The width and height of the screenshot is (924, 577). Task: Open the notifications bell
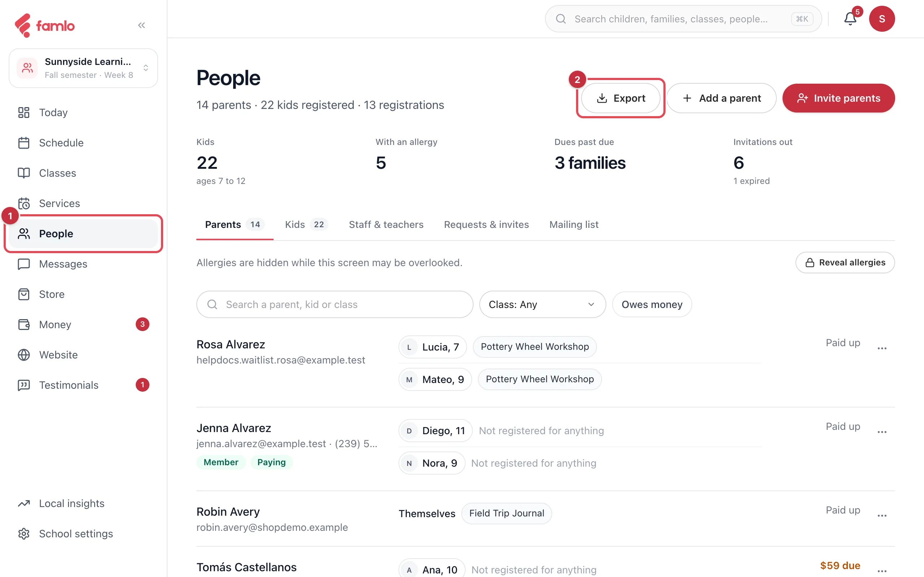pos(850,19)
